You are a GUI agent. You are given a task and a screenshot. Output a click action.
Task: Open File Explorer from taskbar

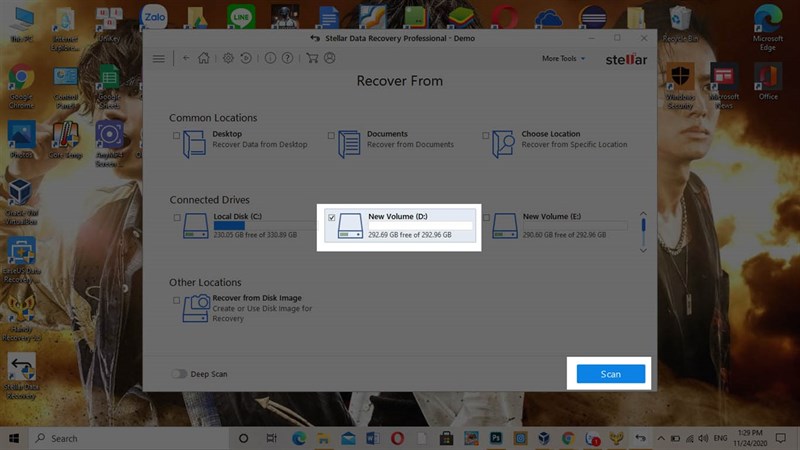323,438
